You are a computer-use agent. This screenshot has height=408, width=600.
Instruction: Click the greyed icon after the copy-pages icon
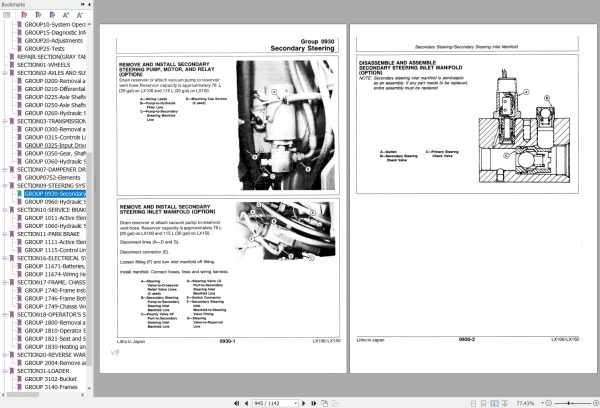click(x=335, y=403)
